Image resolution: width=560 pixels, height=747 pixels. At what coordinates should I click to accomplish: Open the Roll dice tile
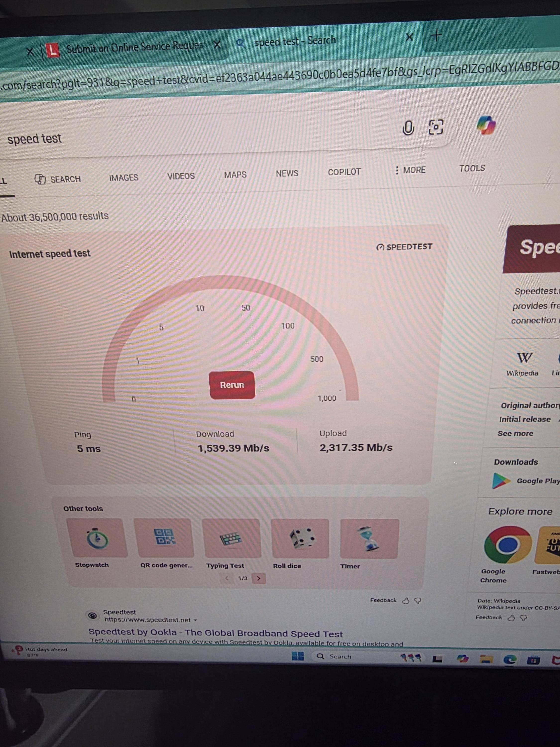click(x=300, y=538)
